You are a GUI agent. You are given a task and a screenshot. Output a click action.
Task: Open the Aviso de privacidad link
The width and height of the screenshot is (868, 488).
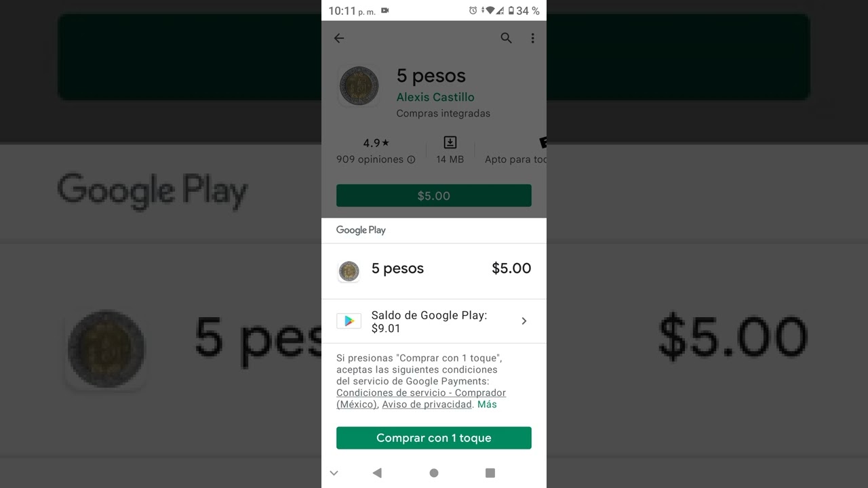(x=427, y=405)
